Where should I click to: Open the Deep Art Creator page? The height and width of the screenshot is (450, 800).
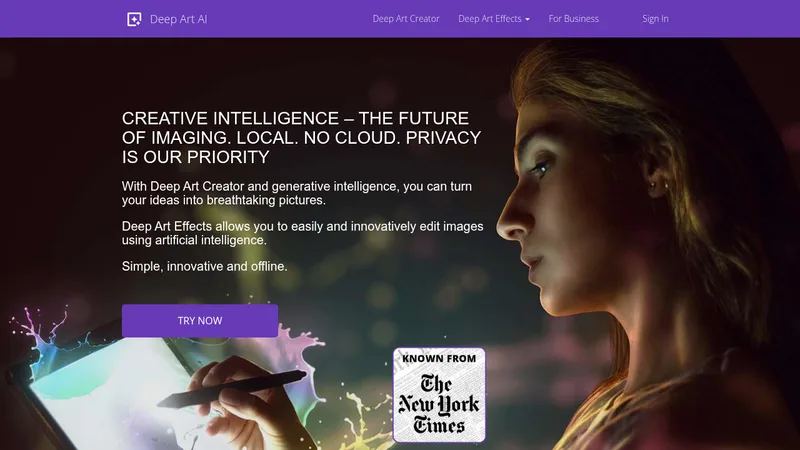pos(406,19)
